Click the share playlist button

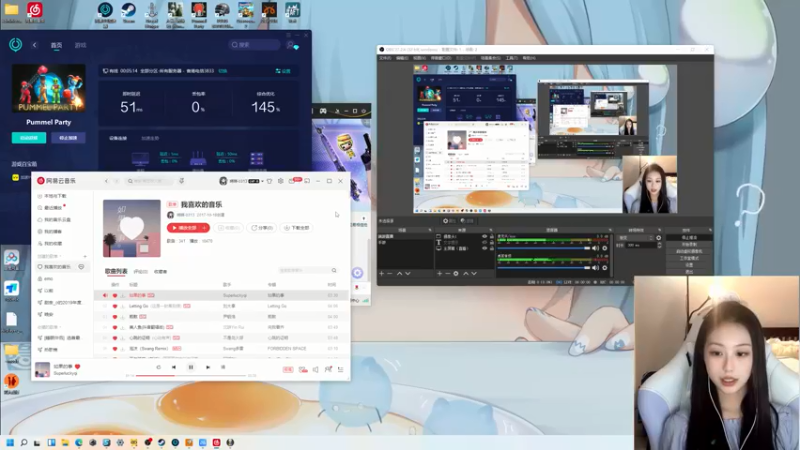pos(262,228)
